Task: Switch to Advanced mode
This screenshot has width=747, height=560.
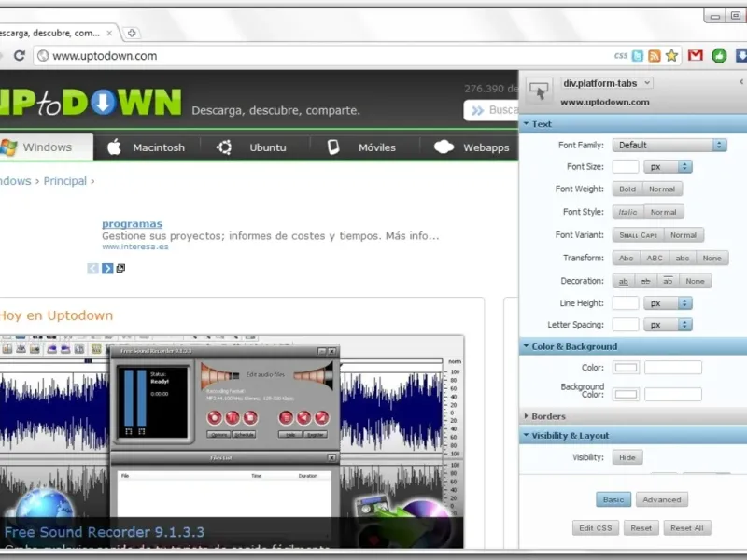Action: (x=662, y=499)
